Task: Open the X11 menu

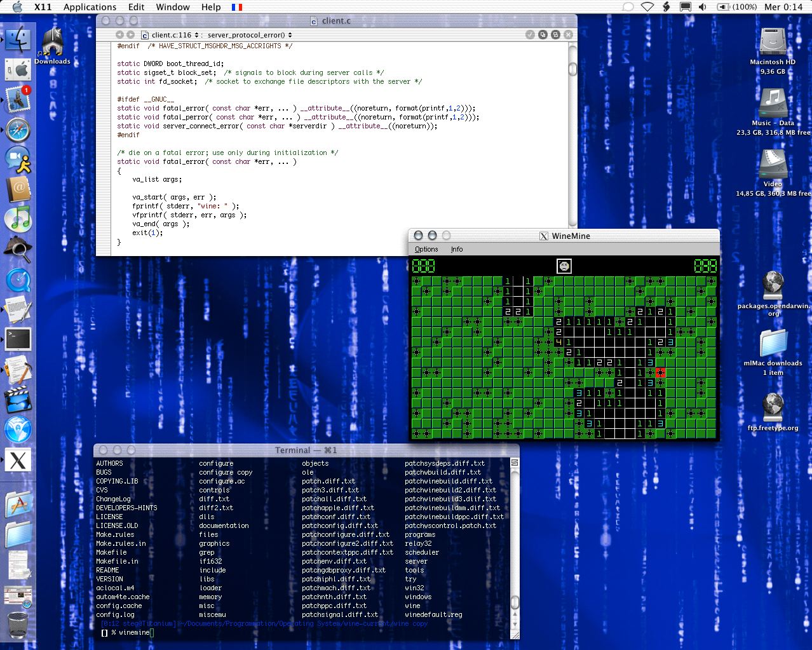Action: [43, 7]
